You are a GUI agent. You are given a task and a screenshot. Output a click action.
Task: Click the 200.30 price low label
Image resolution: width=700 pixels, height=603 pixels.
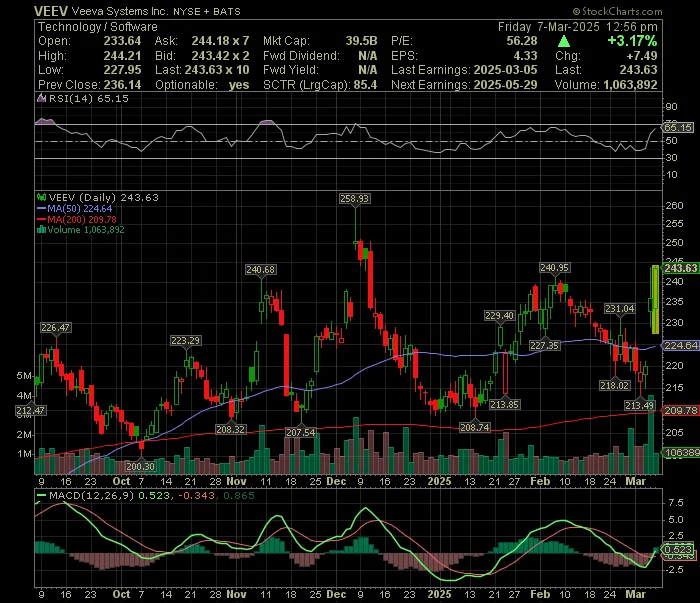pyautogui.click(x=141, y=466)
